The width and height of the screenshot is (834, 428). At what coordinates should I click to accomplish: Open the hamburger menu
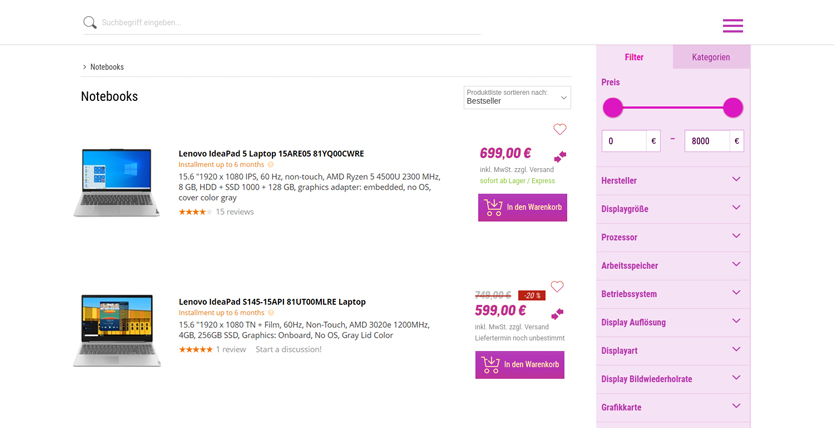coord(732,26)
